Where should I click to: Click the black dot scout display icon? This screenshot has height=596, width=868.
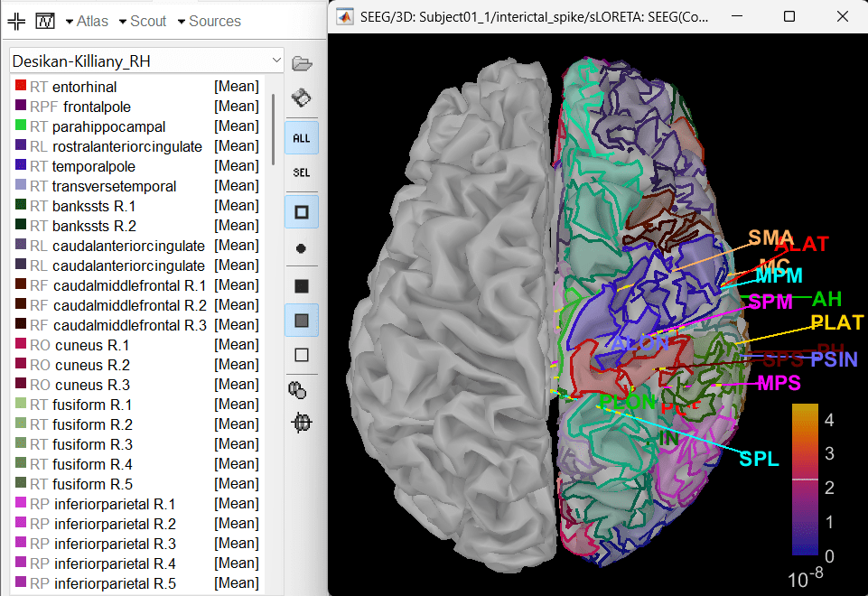[302, 247]
